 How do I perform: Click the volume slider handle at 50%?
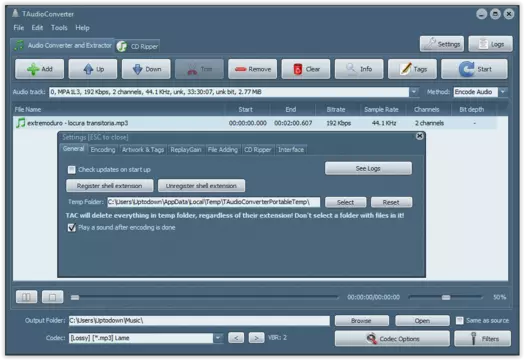(446, 297)
